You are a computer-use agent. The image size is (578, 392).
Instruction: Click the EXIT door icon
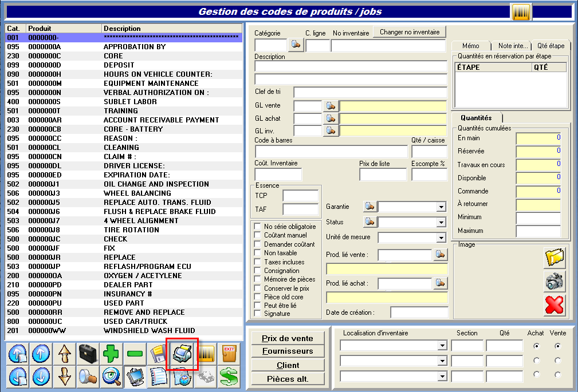229,354
